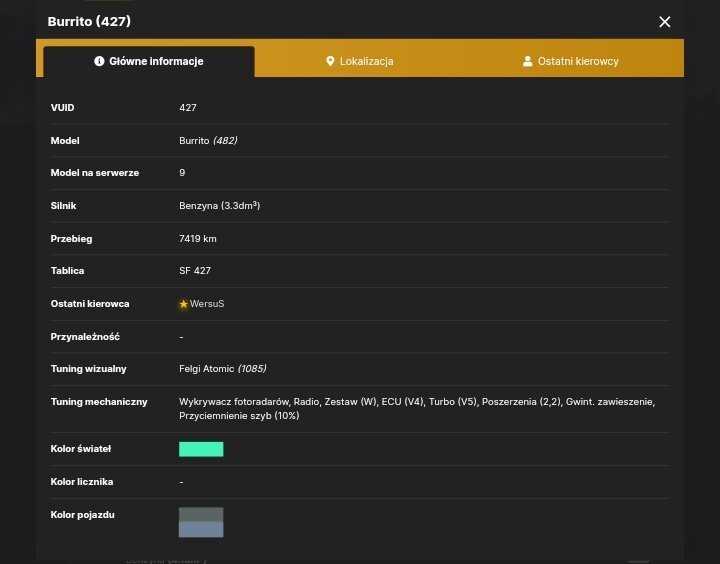Close the Burrito (427) dialog

coord(664,22)
